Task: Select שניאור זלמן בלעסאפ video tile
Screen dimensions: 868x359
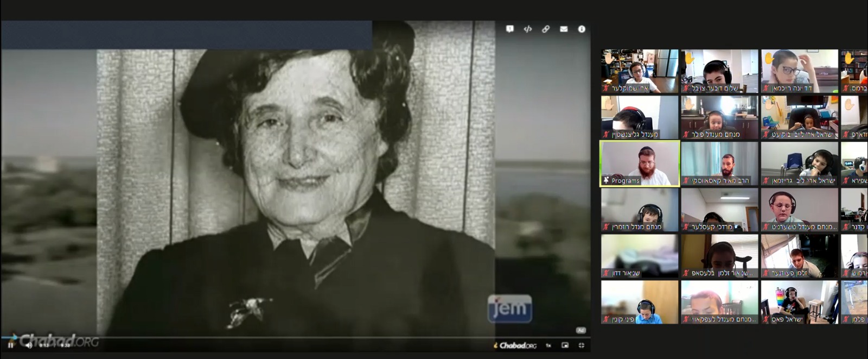Action: pos(719,256)
